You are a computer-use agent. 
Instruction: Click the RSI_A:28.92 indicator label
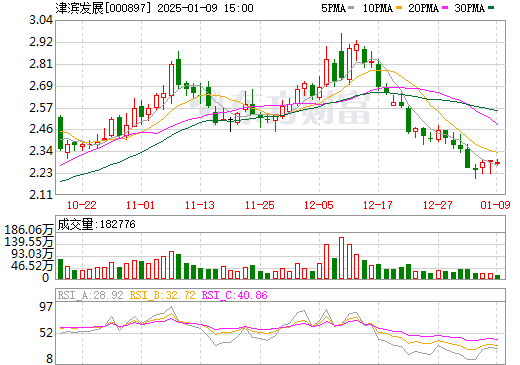90,295
